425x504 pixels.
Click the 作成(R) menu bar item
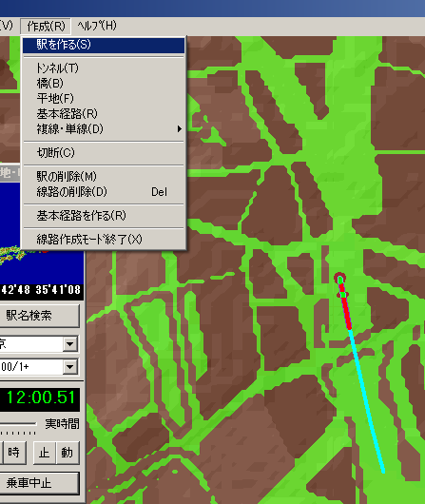[46, 26]
